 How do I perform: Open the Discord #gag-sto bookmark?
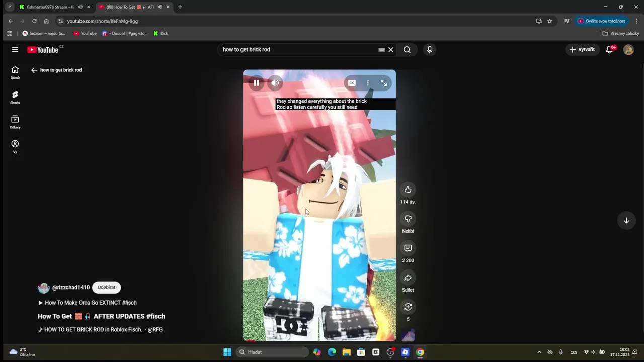[125, 34]
